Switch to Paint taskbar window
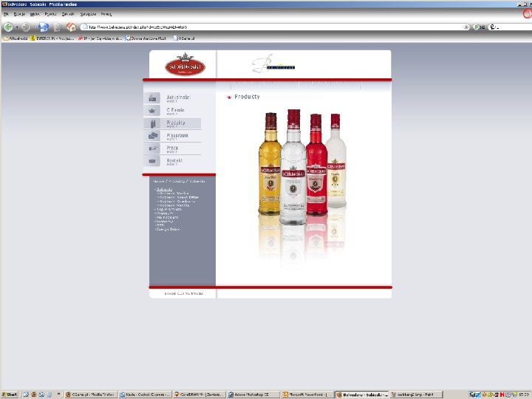 click(416, 395)
